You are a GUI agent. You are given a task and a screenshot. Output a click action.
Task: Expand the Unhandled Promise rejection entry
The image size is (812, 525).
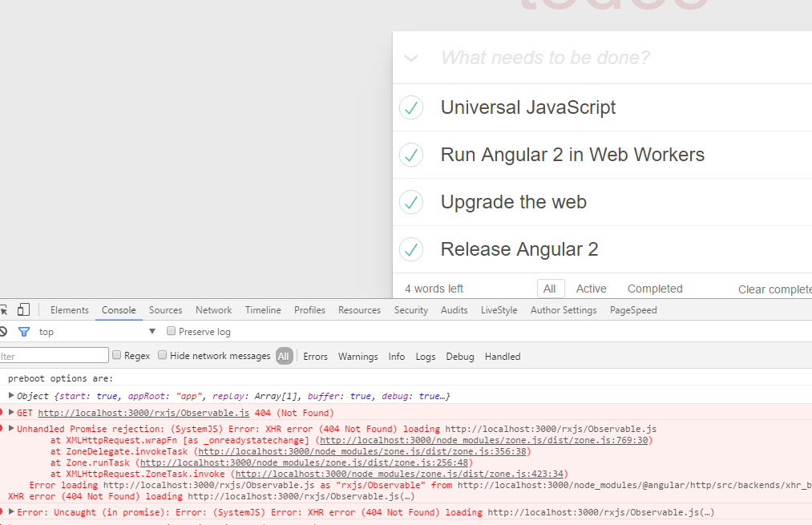coord(11,428)
